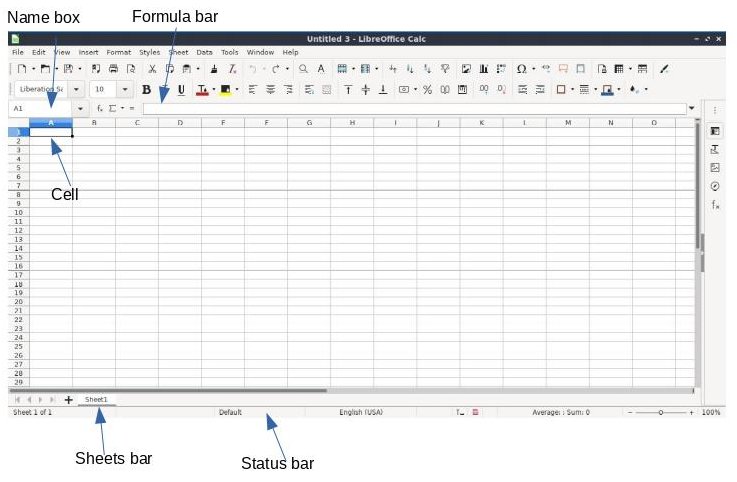Insert a chart using the chart icon
Image resolution: width=737 pixels, height=482 pixels.
(x=484, y=69)
